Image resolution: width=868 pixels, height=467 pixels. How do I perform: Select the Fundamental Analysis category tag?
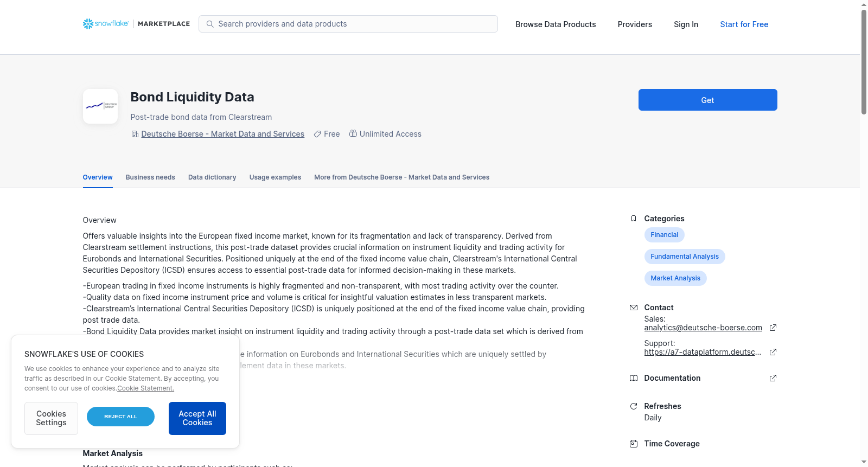685,257
